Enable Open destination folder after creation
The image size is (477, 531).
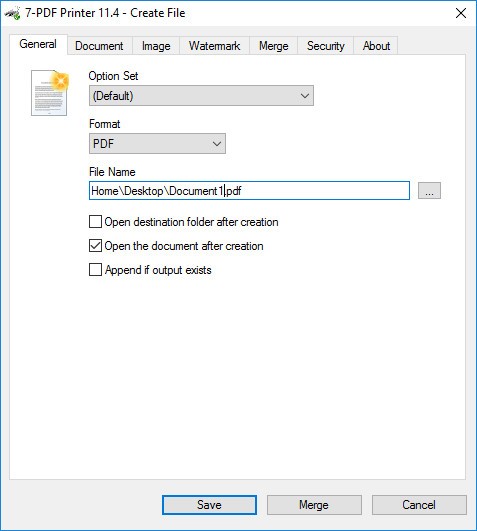click(x=95, y=222)
